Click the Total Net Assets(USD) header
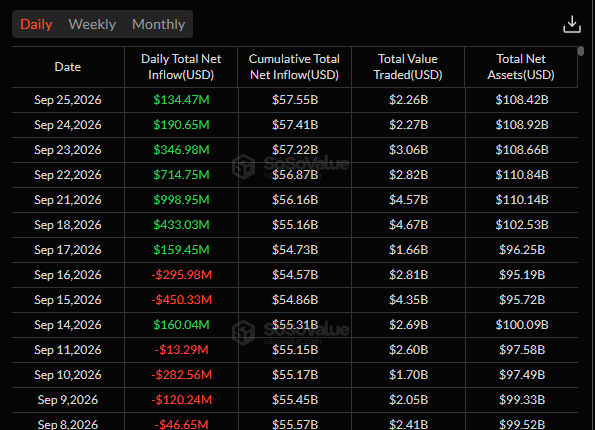Screen dimensions: 595x430 coord(521,67)
